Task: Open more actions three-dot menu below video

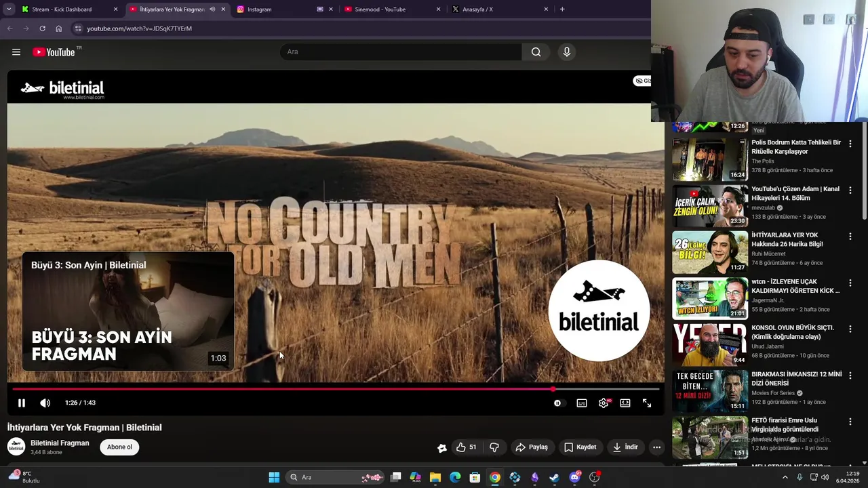Action: (656, 447)
